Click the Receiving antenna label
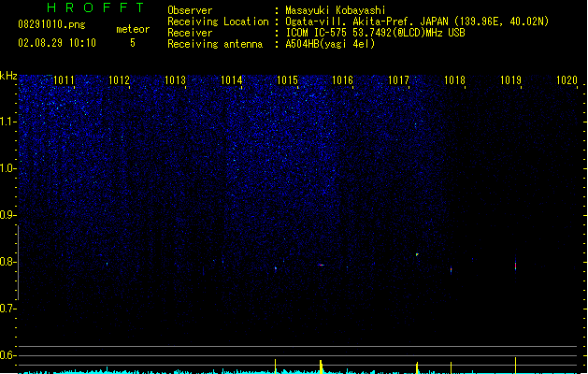Image resolution: width=588 pixels, height=374 pixels. (x=215, y=44)
